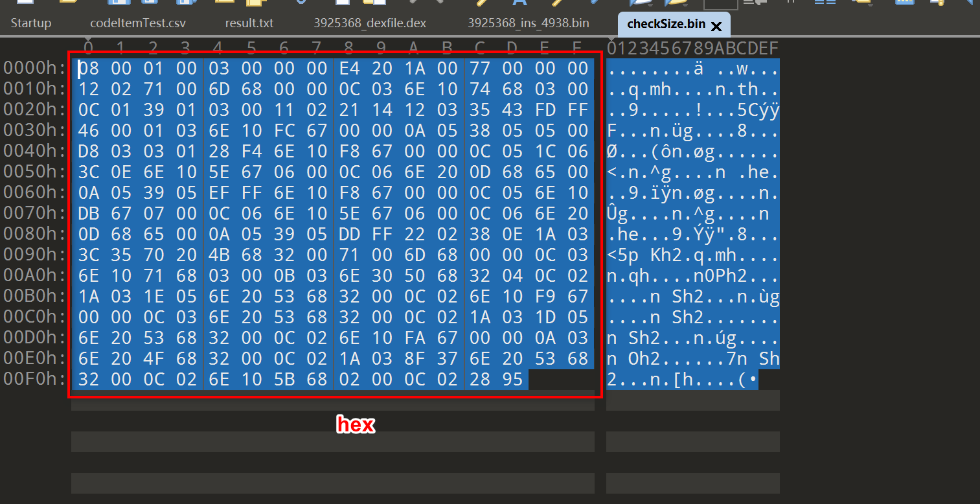Click ASCII text 'n Oh2......7n Sh'
The image size is (980, 504).
click(x=692, y=359)
